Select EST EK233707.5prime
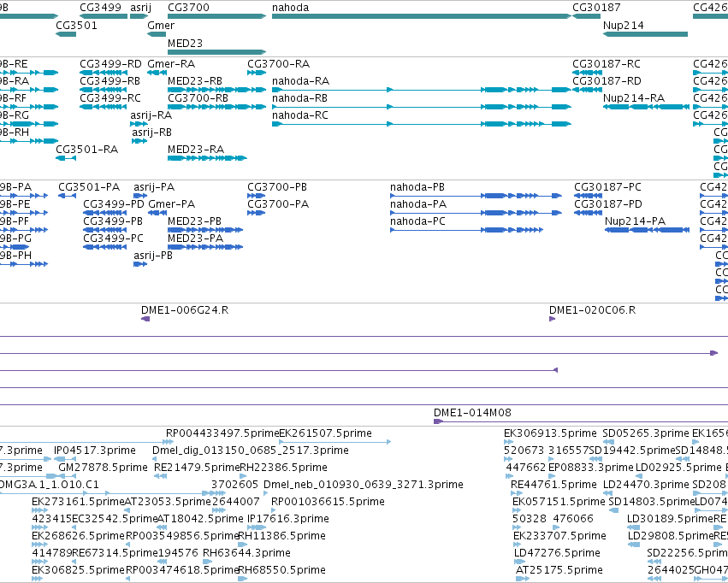728x583 pixels. click(518, 545)
